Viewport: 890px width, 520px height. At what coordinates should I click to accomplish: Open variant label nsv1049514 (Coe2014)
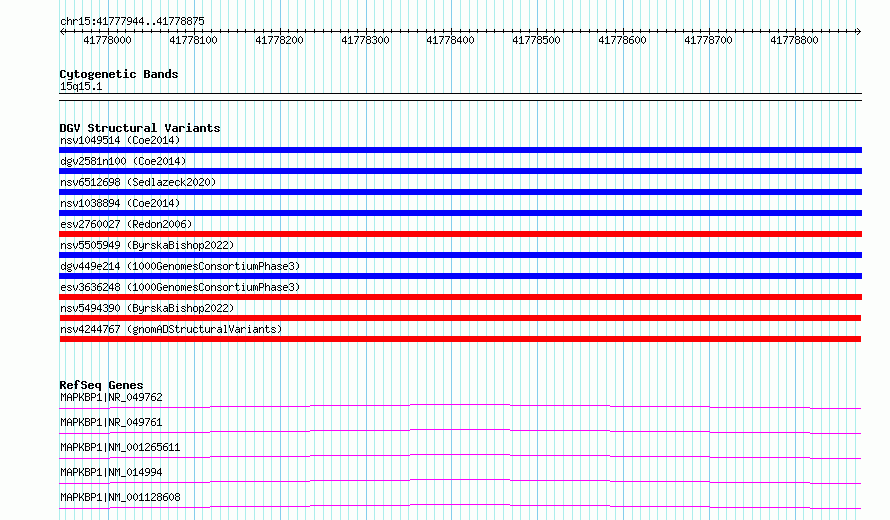tap(120, 140)
